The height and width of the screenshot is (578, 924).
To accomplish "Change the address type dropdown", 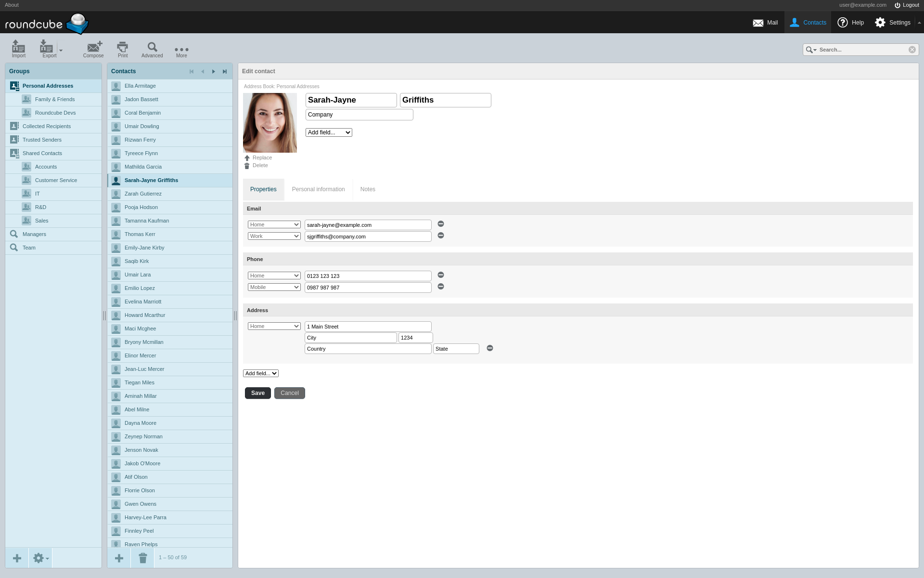I will click(274, 326).
